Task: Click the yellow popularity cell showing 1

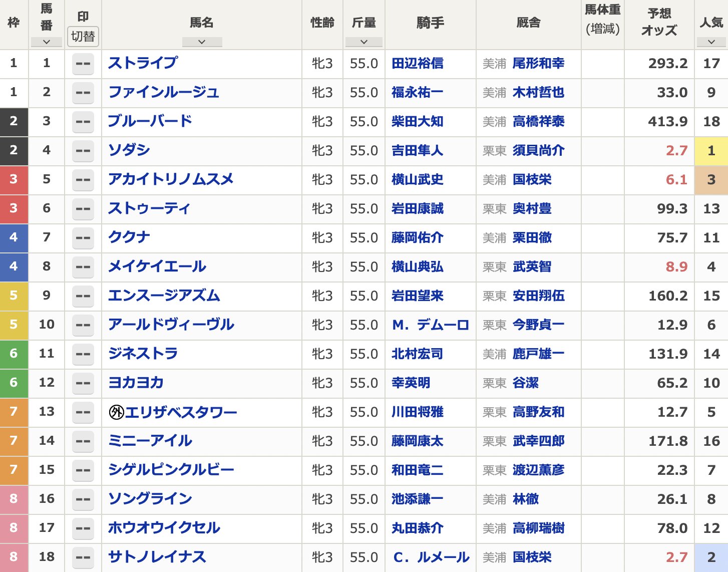Action: click(x=711, y=151)
